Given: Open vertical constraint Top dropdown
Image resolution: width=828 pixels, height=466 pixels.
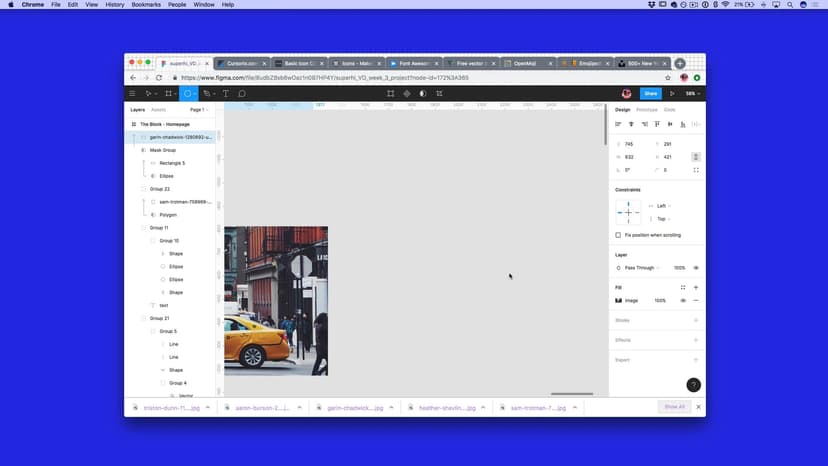Looking at the screenshot, I should click(663, 219).
